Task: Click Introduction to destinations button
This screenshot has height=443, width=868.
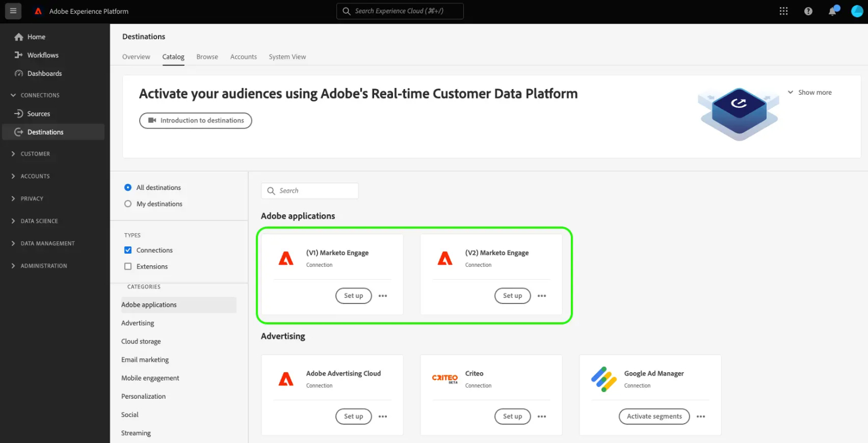Action: click(x=196, y=121)
